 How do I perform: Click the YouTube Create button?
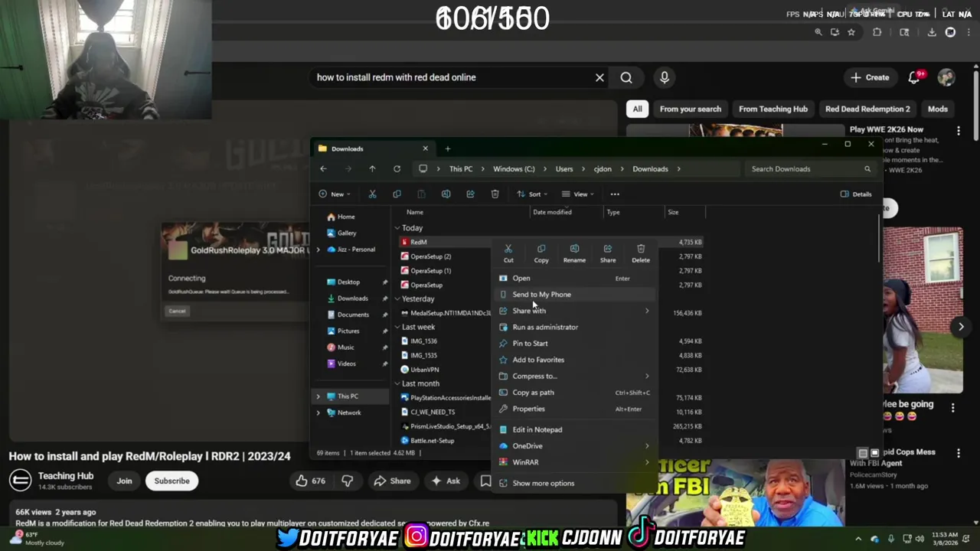tap(870, 77)
